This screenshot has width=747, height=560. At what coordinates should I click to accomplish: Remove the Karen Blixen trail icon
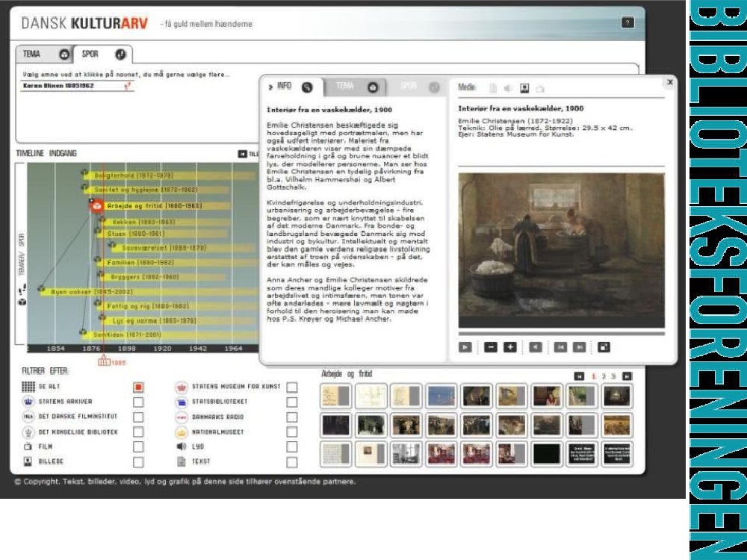click(x=127, y=86)
